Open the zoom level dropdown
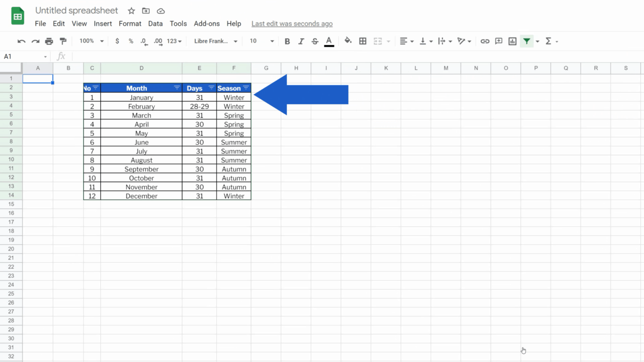Viewport: 644px width, 362px height. pyautogui.click(x=91, y=41)
